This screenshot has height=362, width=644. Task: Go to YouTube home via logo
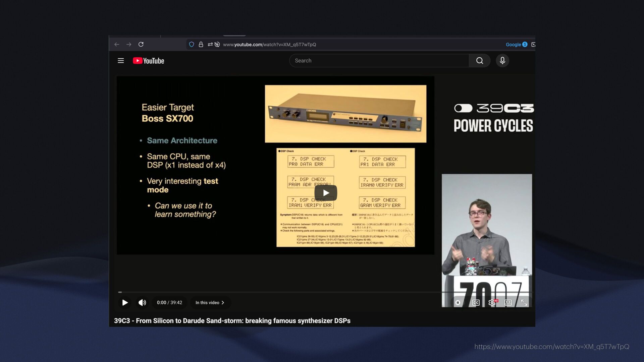coord(149,61)
